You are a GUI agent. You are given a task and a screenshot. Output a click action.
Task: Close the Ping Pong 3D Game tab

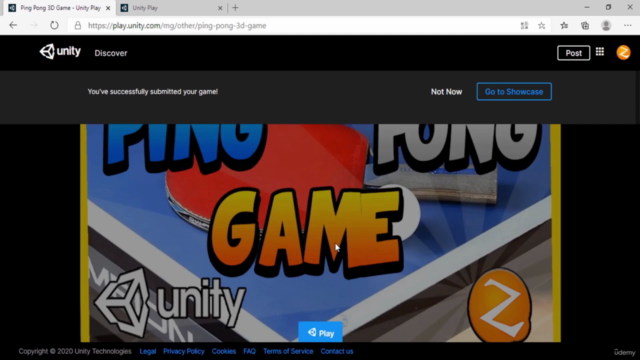[108, 8]
